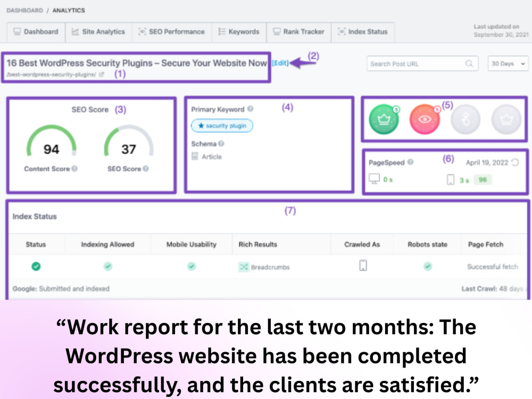The width and height of the screenshot is (532, 399).
Task: Click the mobile PageSpeed score 96
Action: (483, 180)
